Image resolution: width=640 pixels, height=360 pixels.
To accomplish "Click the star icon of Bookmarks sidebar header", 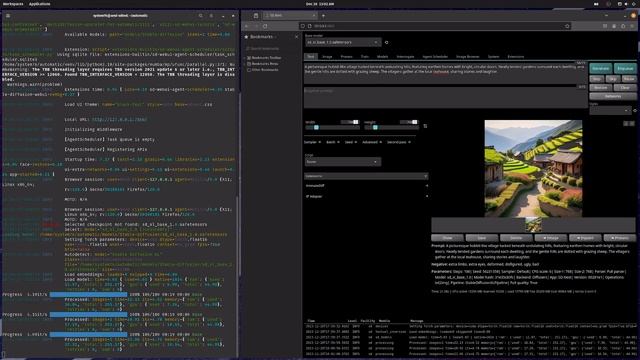I will [x=246, y=37].
